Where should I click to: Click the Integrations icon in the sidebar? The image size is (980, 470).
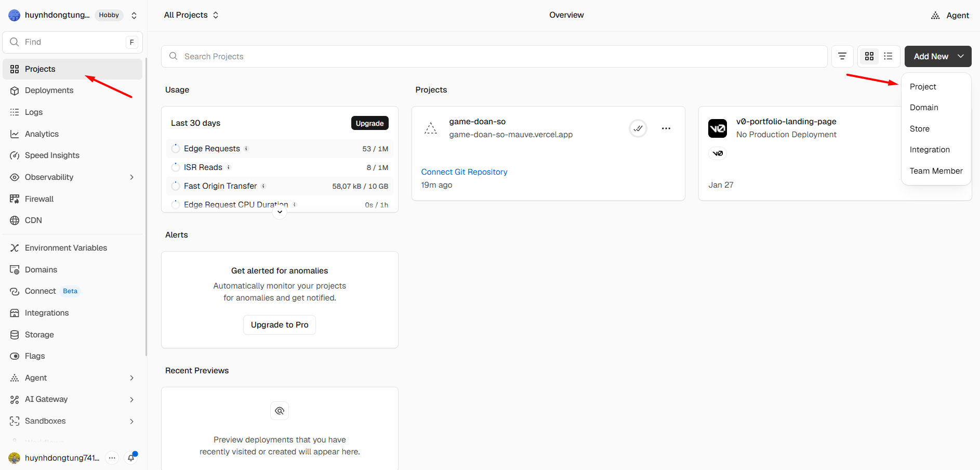click(15, 313)
